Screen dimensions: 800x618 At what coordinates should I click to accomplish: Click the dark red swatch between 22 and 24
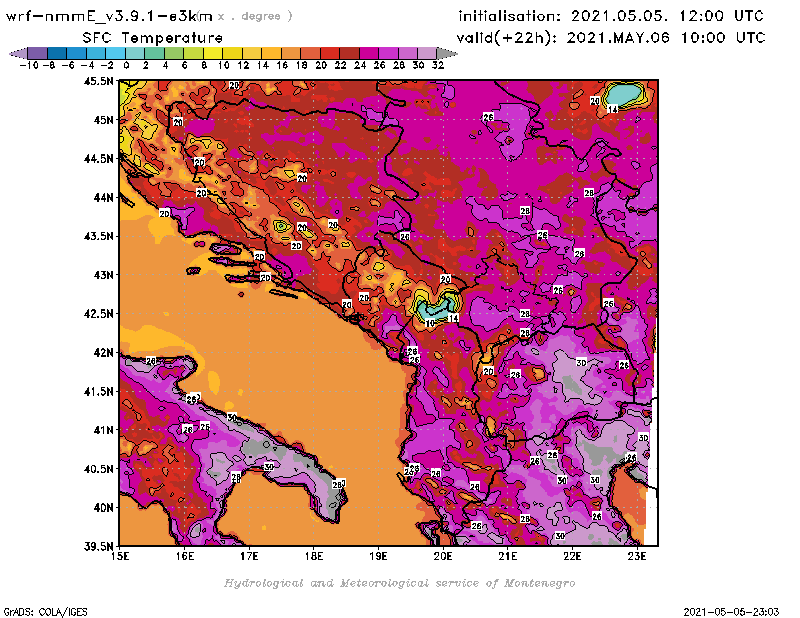349,53
